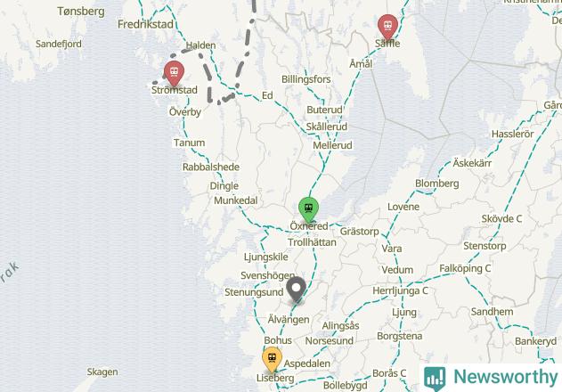Image resolution: width=562 pixels, height=392 pixels.
Task: Select the Stenungsund station label
Action: tap(254, 292)
